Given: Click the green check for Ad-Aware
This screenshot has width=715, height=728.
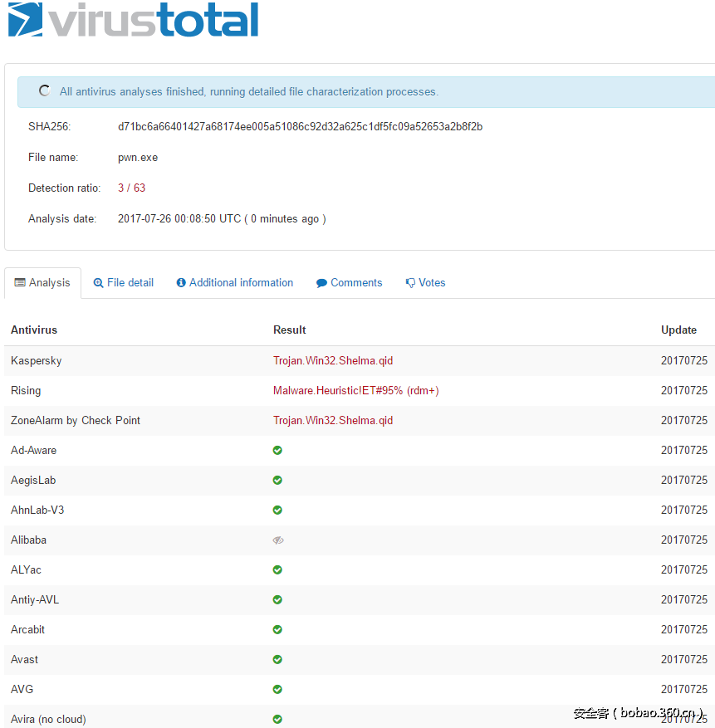Looking at the screenshot, I should click(x=277, y=451).
